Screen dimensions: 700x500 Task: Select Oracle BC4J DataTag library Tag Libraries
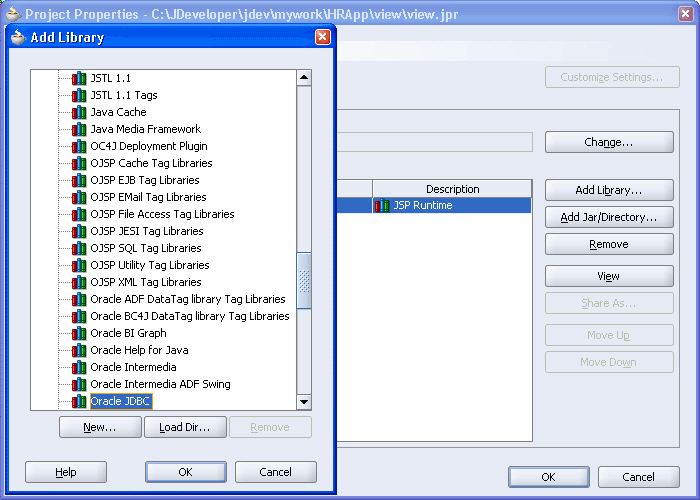(x=190, y=316)
